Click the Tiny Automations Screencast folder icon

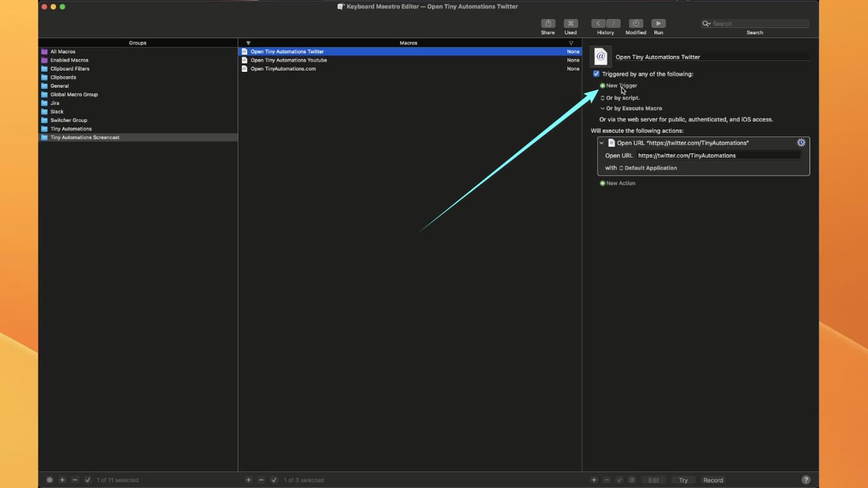click(x=44, y=137)
